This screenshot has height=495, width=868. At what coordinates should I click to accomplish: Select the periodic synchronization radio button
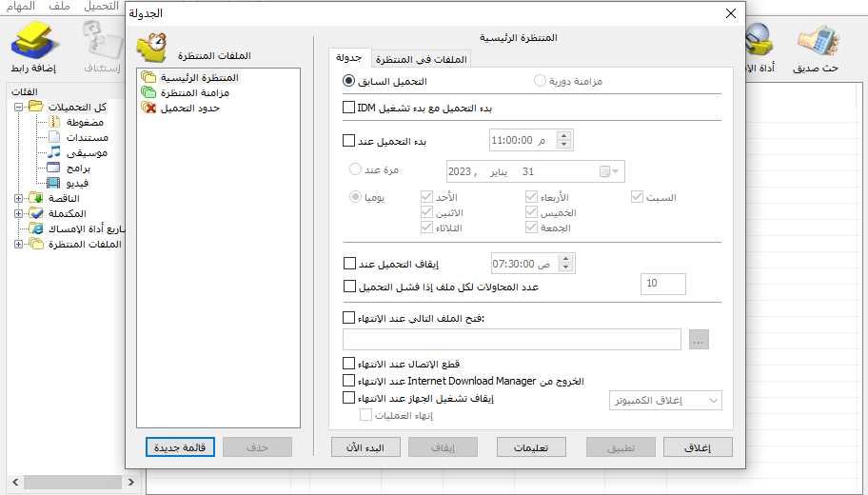point(540,81)
